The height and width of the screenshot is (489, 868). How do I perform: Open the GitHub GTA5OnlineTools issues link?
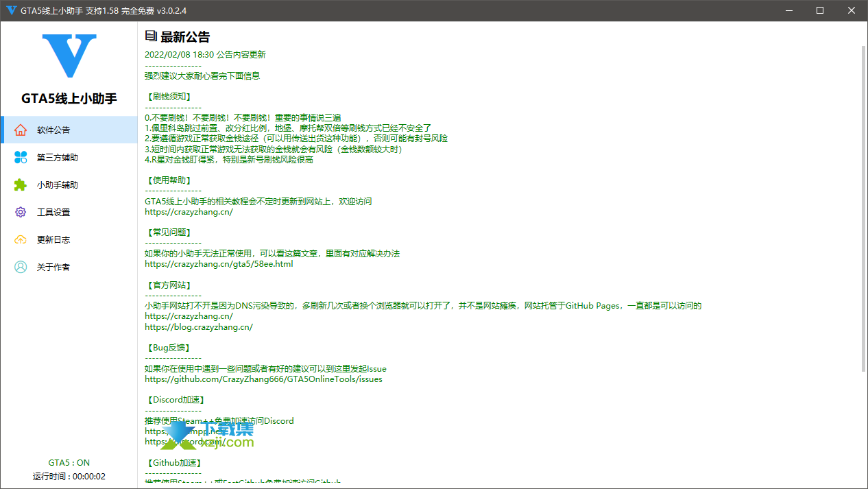tap(263, 379)
